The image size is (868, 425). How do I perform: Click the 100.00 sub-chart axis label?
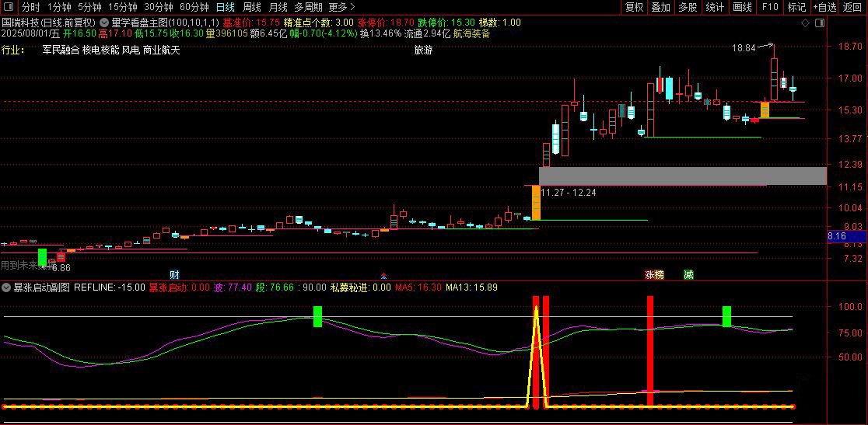click(850, 307)
